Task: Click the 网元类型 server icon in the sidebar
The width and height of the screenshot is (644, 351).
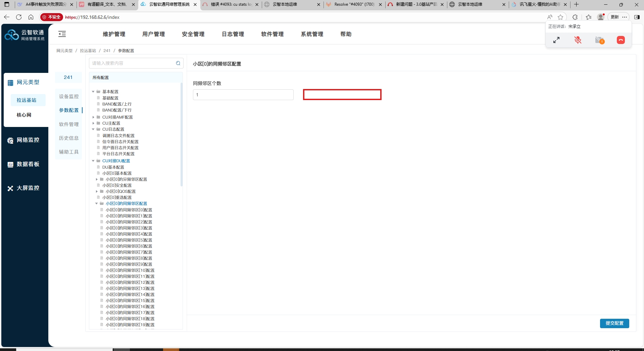Action: 10,83
